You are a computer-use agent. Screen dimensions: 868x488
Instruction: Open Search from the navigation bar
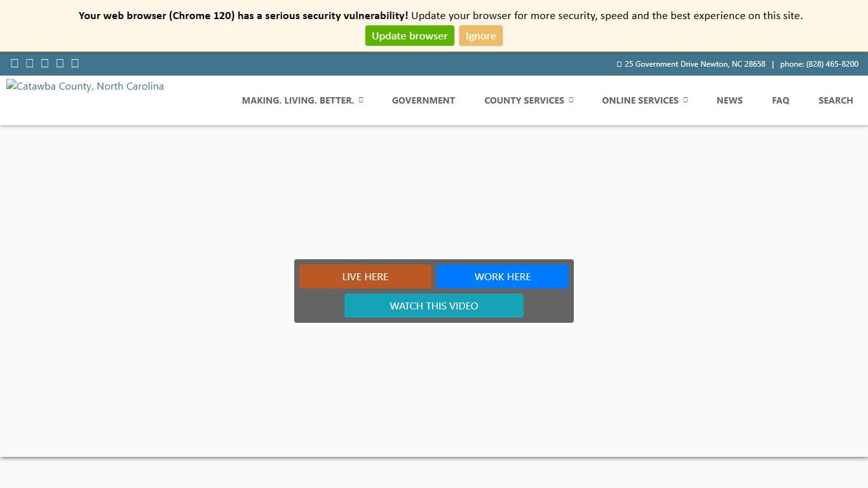pos(836,100)
